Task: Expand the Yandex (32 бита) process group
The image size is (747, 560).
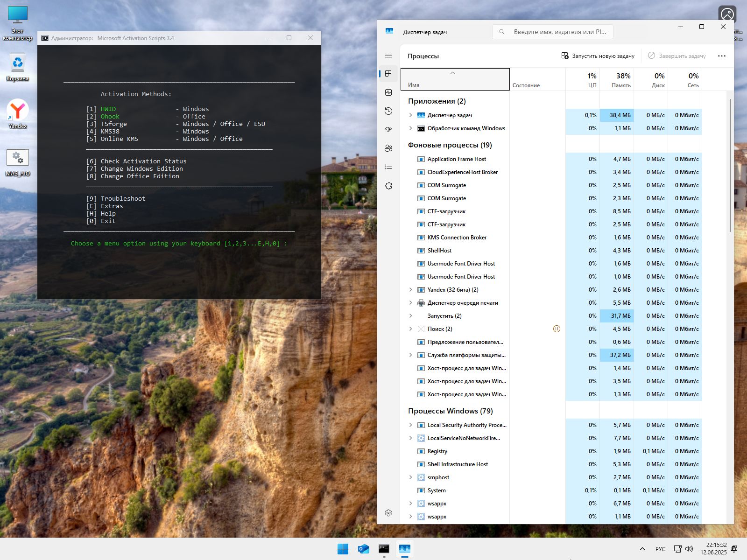Action: click(410, 290)
